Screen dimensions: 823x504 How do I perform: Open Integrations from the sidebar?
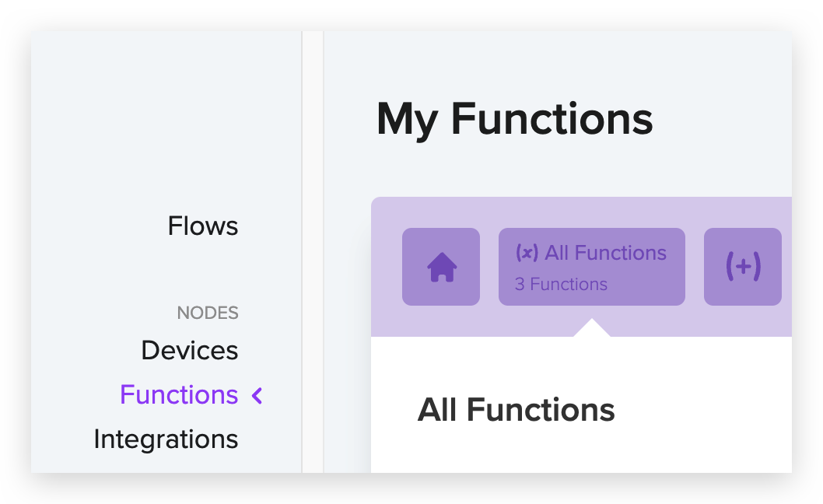[x=166, y=439]
